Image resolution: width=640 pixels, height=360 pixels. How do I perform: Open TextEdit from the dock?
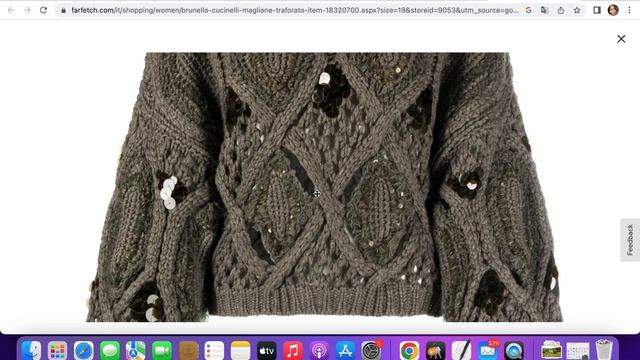click(x=462, y=350)
